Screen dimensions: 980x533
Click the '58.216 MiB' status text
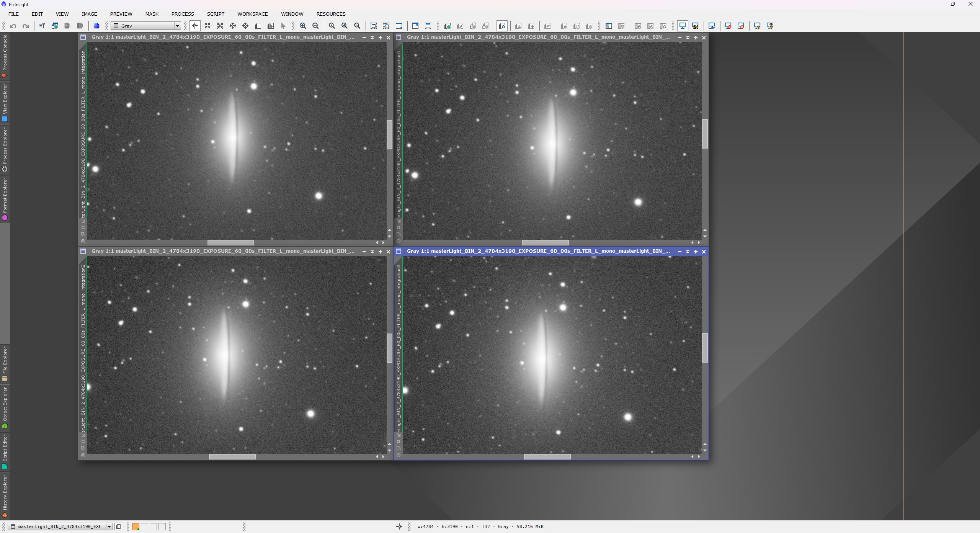click(530, 526)
